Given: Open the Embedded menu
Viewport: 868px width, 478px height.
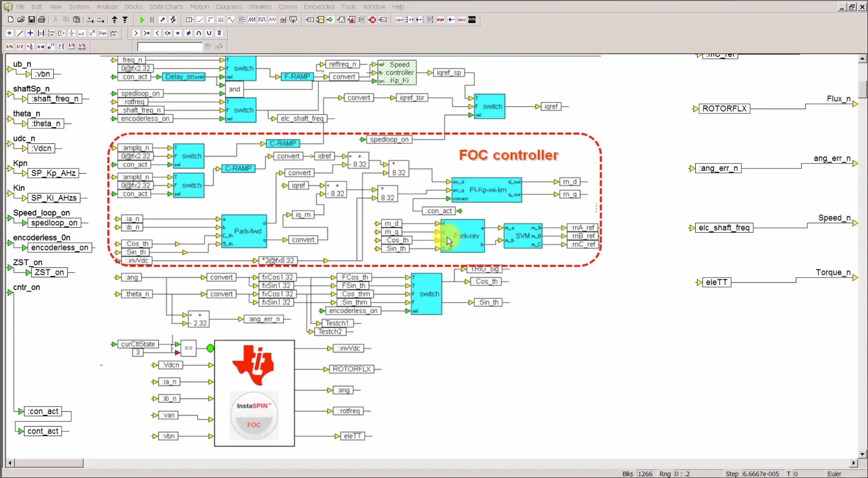Looking at the screenshot, I should tap(319, 7).
